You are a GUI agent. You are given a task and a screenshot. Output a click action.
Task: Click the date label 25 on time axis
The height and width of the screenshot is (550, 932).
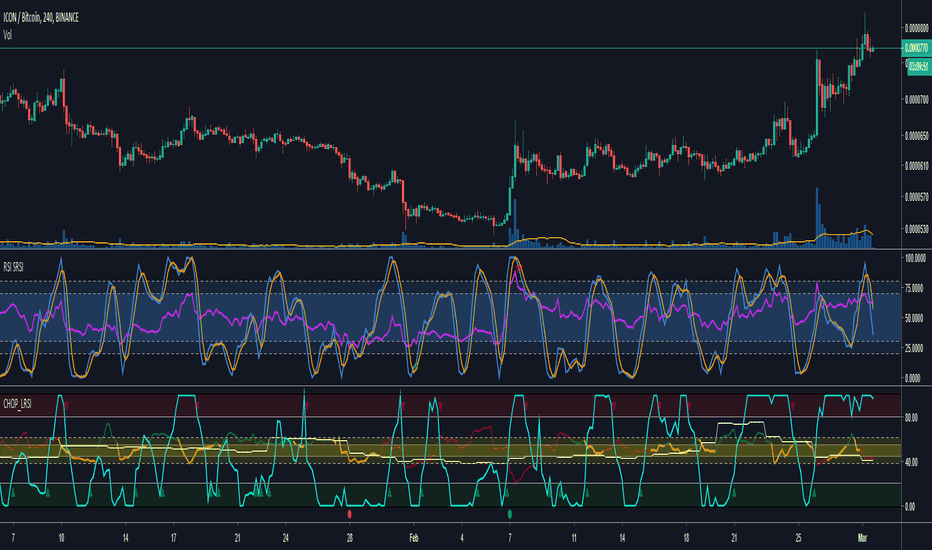click(x=798, y=538)
